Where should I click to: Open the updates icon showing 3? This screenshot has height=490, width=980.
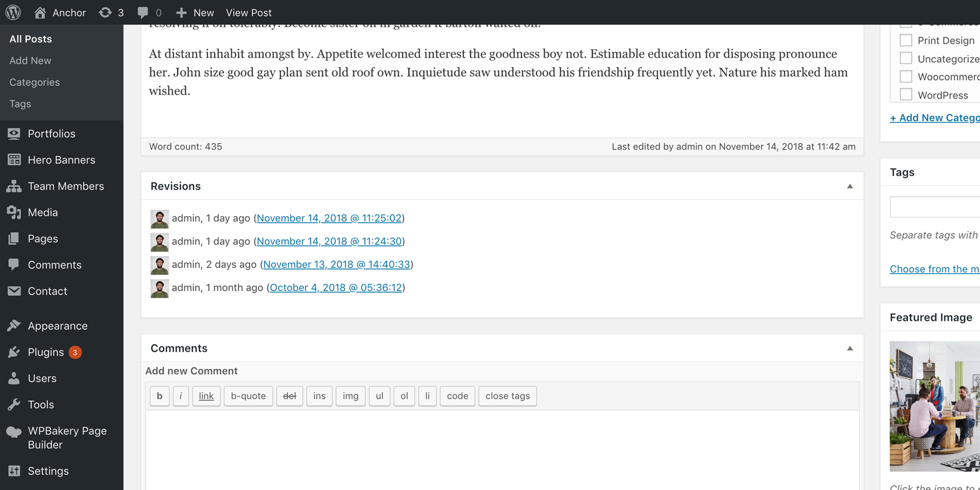[111, 12]
